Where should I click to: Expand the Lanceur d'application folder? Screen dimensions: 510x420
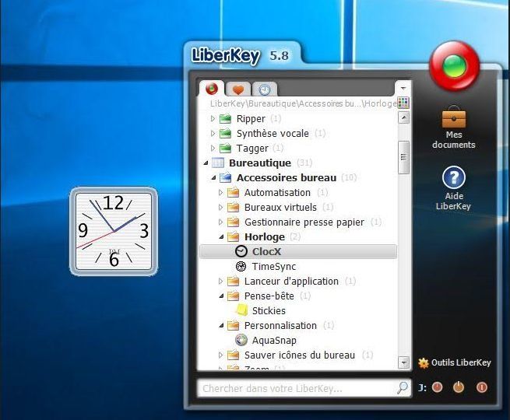click(220, 281)
